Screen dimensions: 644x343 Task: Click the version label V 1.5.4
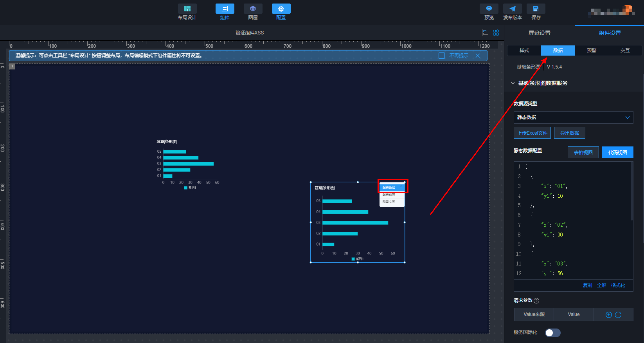coord(554,67)
